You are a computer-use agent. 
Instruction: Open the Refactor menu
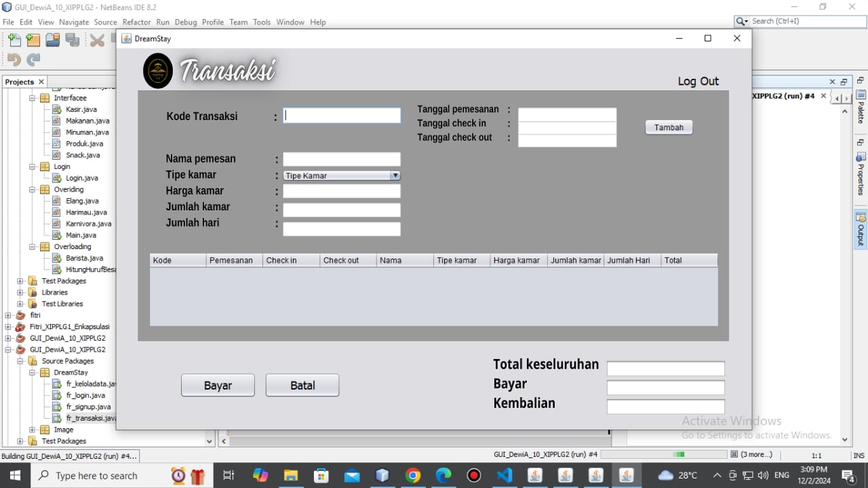click(x=136, y=22)
